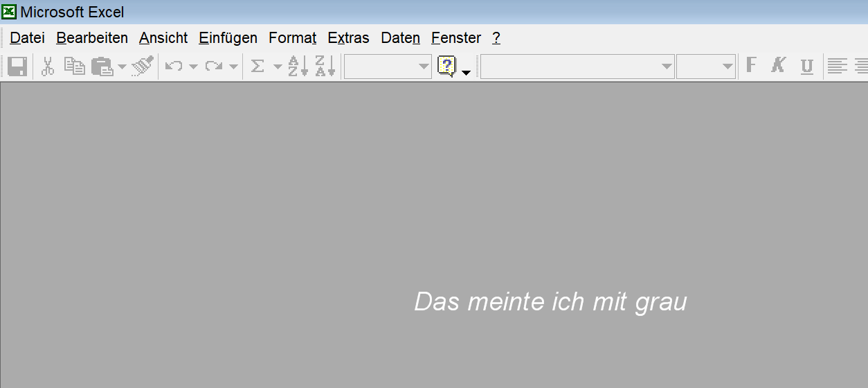Open the ? help menu
The width and height of the screenshot is (868, 388).
(x=496, y=38)
